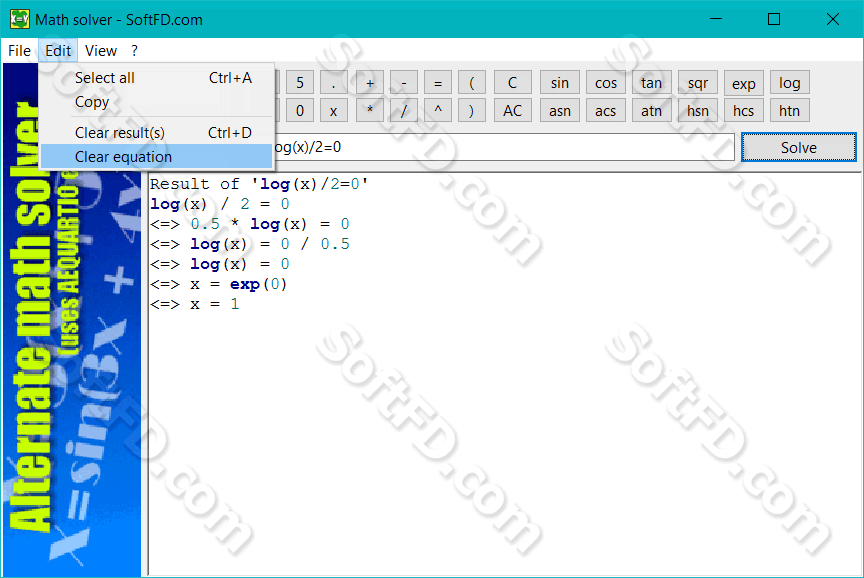Insert the asn arcsine function
The width and height of the screenshot is (864, 578).
click(560, 111)
